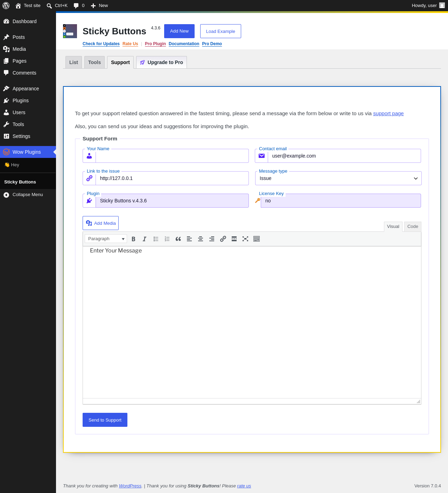Click the License Key field
The height and width of the screenshot is (493, 448).
point(341,201)
